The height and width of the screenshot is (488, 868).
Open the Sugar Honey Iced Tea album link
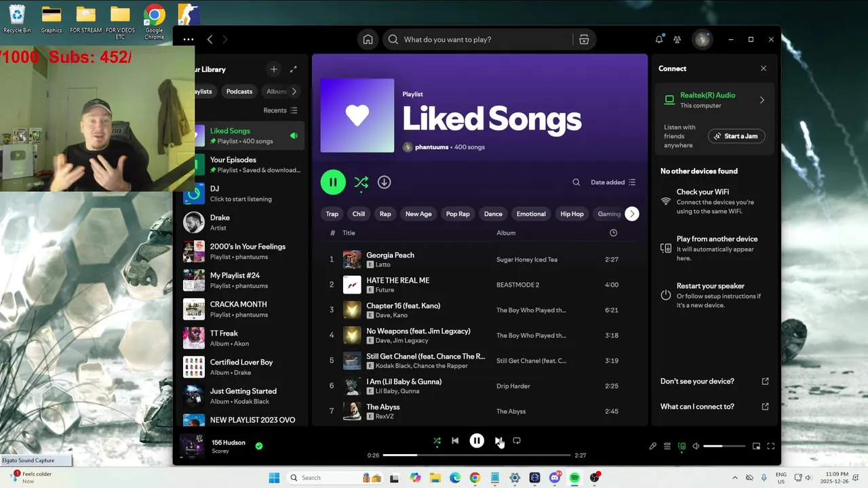pos(527,260)
